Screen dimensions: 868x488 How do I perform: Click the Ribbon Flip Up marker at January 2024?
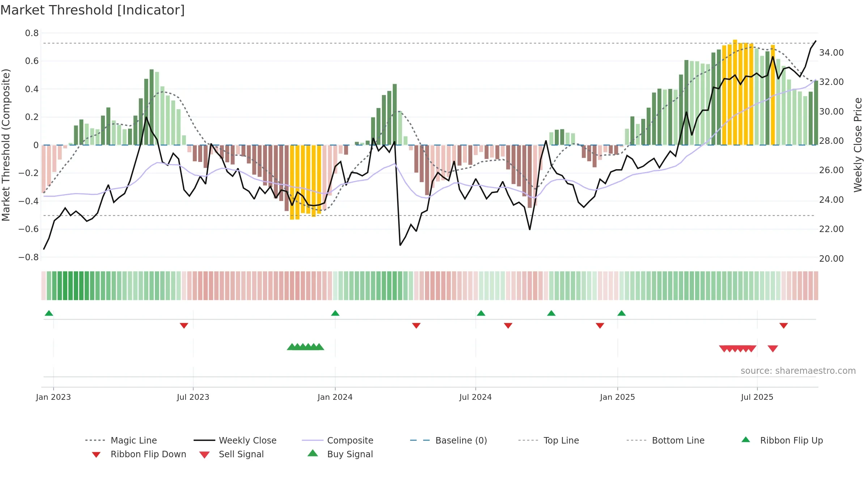point(335,313)
